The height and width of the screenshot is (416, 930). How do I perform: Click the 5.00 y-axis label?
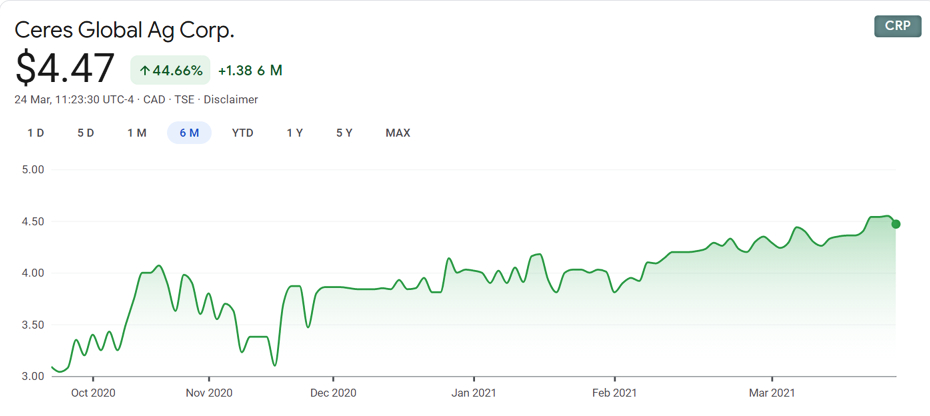point(34,169)
